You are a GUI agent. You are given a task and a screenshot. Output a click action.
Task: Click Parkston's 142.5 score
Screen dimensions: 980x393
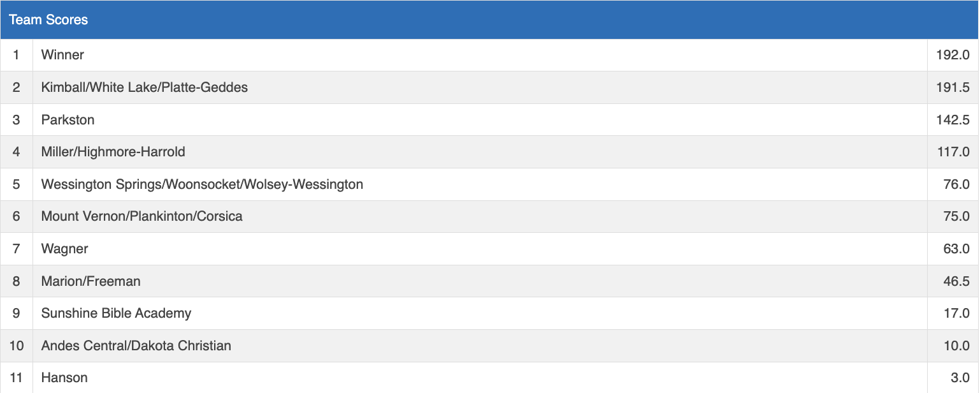(953, 120)
